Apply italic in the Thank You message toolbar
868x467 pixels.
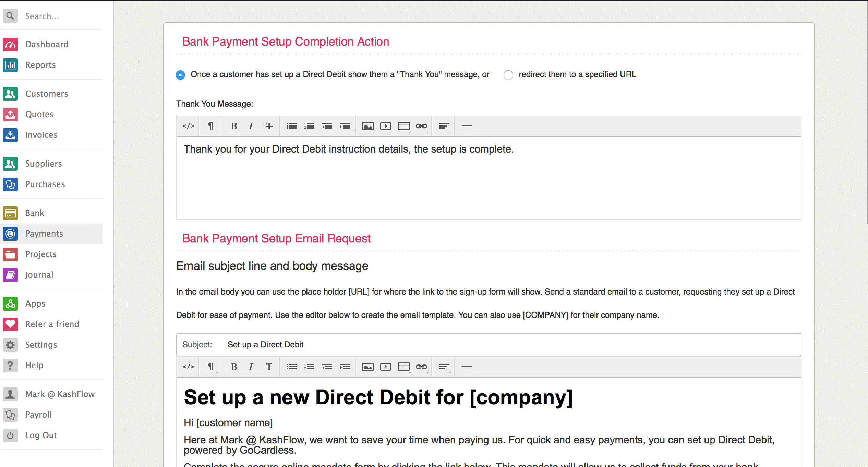(x=251, y=126)
